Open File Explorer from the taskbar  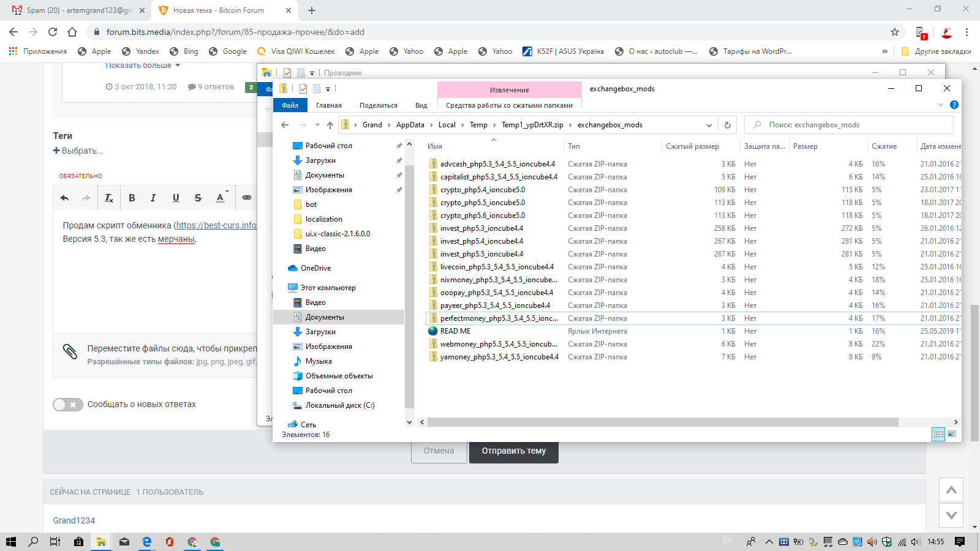[x=101, y=542]
